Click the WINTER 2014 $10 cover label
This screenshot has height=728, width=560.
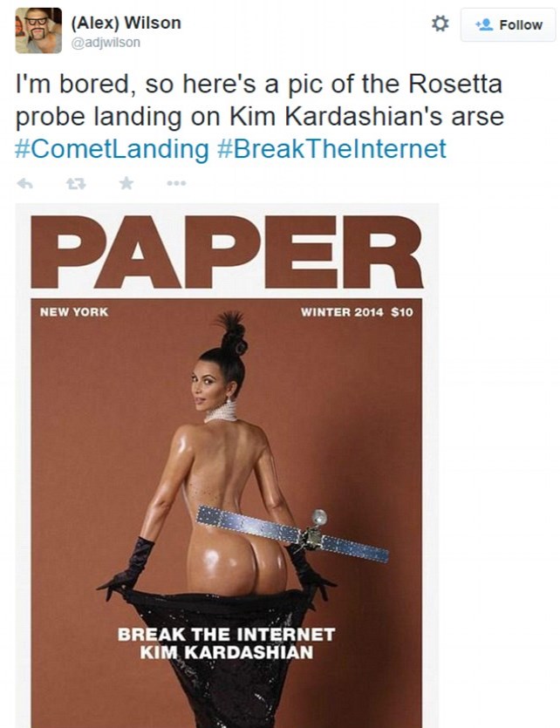pyautogui.click(x=357, y=312)
